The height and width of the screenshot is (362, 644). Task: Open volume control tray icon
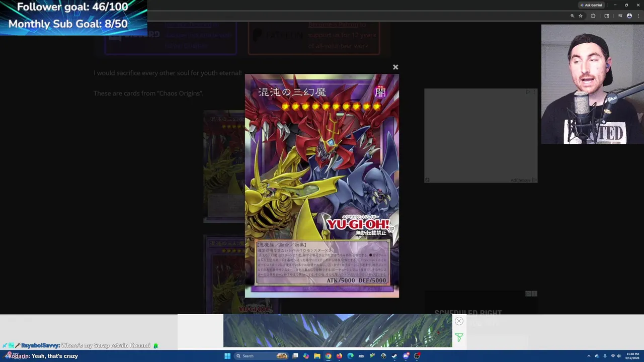pyautogui.click(x=619, y=356)
